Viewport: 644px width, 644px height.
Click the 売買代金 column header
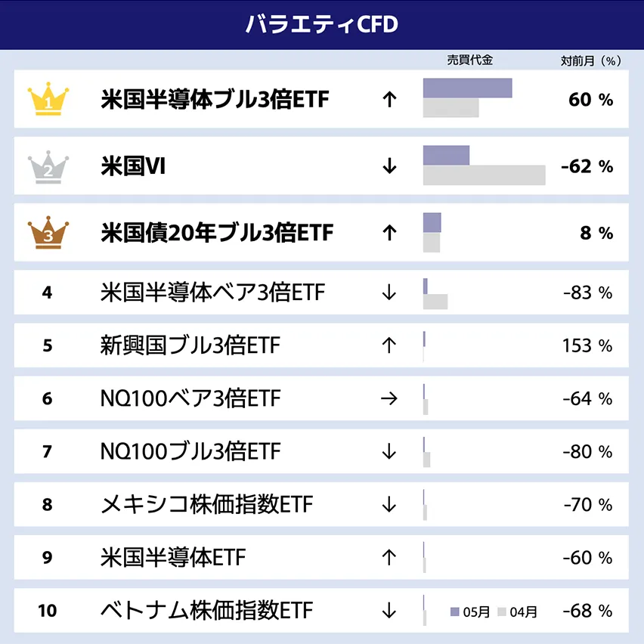coord(469,60)
